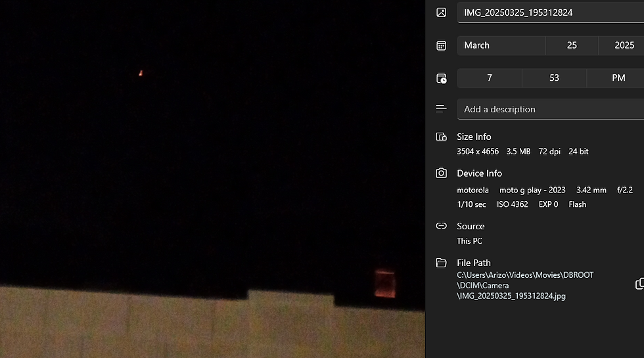Click the time taken clock icon

click(x=441, y=78)
